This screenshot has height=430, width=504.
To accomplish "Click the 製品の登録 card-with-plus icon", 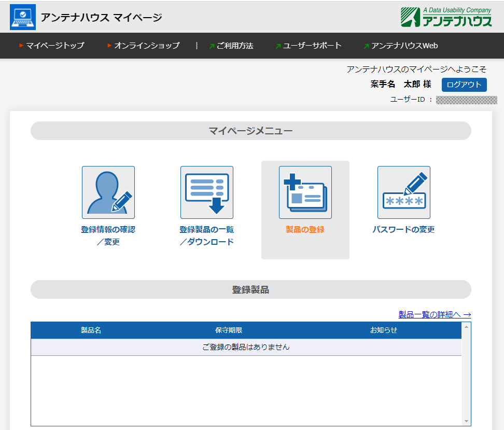I will click(x=305, y=192).
